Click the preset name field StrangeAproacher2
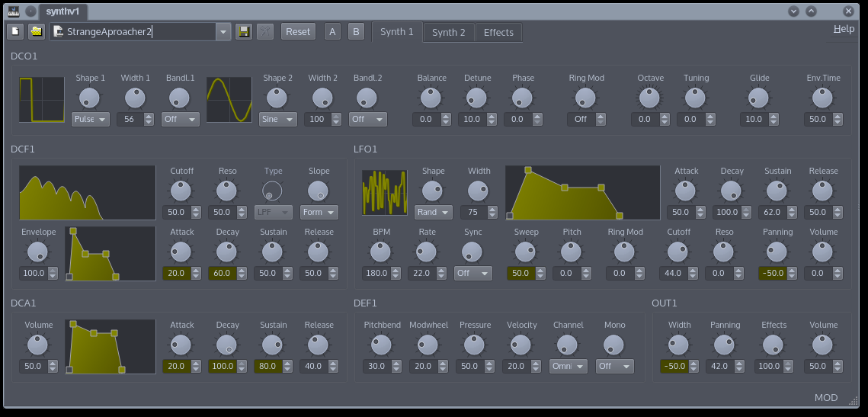 (133, 31)
